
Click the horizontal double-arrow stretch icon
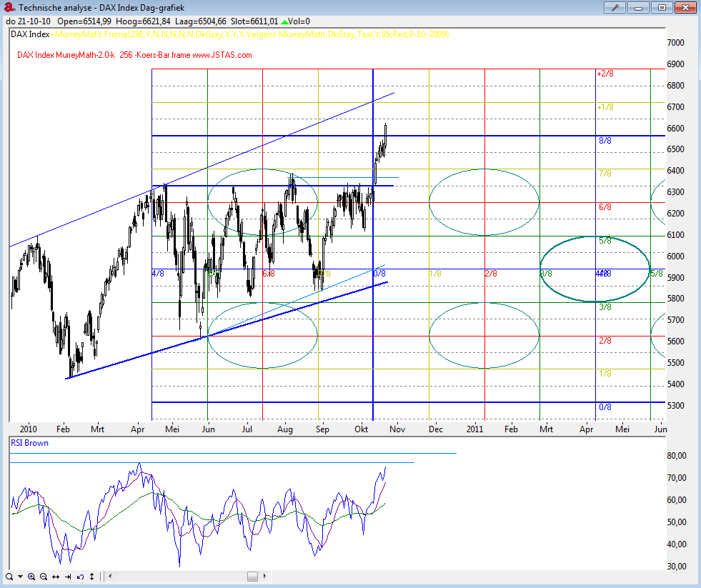[x=56, y=577]
